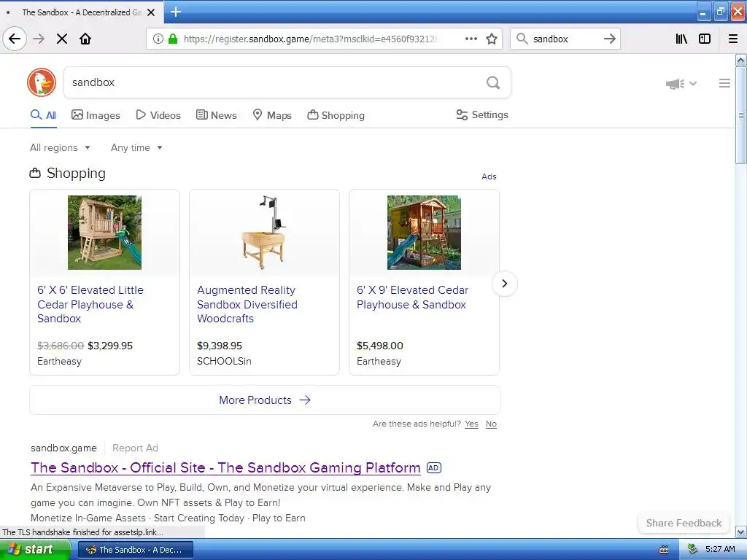This screenshot has height=560, width=747.
Task: Open The Sandbox Official Site ad link
Action: point(225,467)
